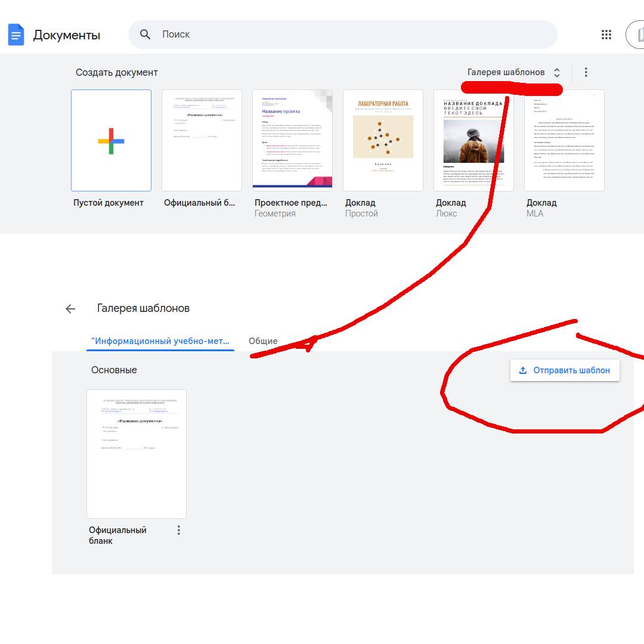This screenshot has width=644, height=644.
Task: Open the Проектное предложение Геометрия template
Action: [x=292, y=141]
